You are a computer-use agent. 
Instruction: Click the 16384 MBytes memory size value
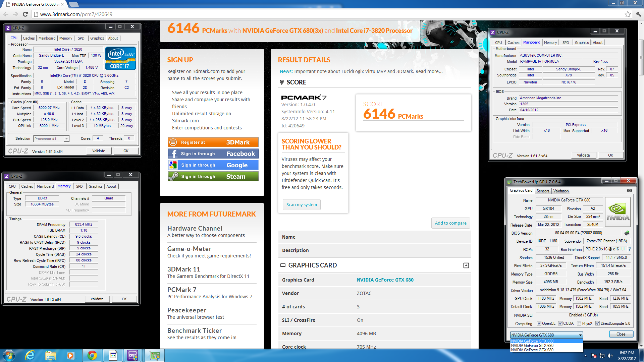pos(42,204)
